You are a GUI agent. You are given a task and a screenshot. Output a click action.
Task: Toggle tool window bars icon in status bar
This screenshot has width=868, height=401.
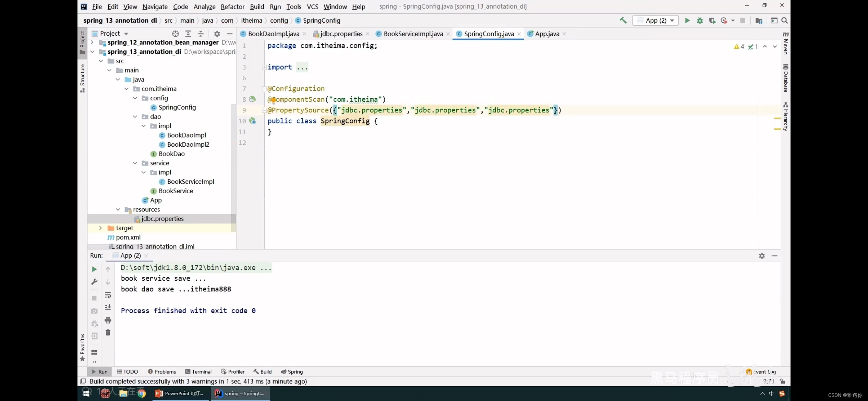83,381
